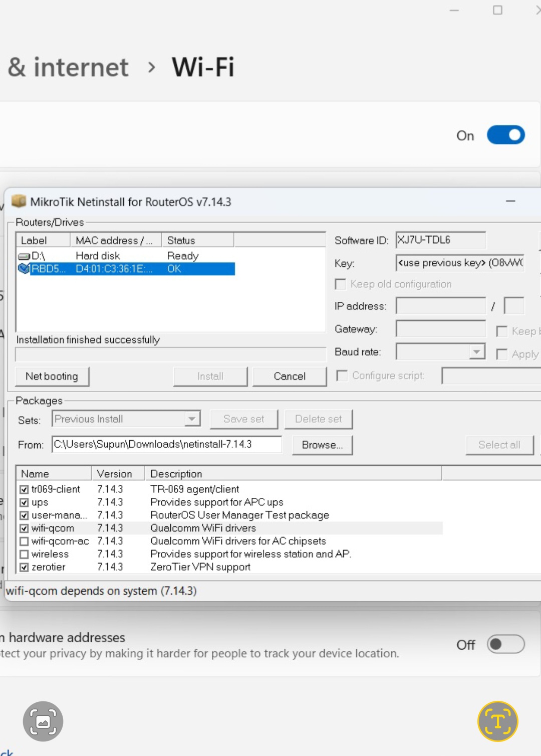Click the MikroTik package icon in the title bar
Image resolution: width=541 pixels, height=756 pixels.
19,201
